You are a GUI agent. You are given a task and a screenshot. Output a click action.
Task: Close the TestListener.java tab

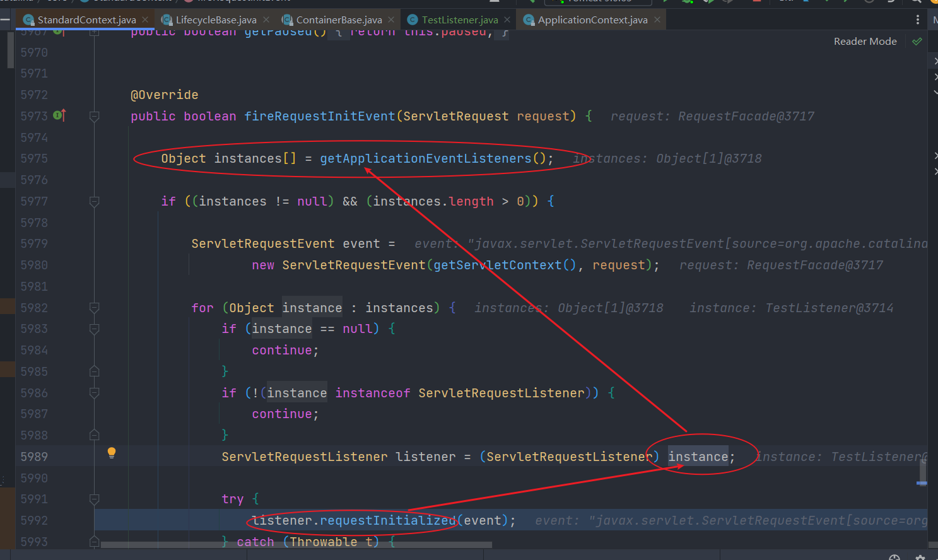[x=508, y=20]
